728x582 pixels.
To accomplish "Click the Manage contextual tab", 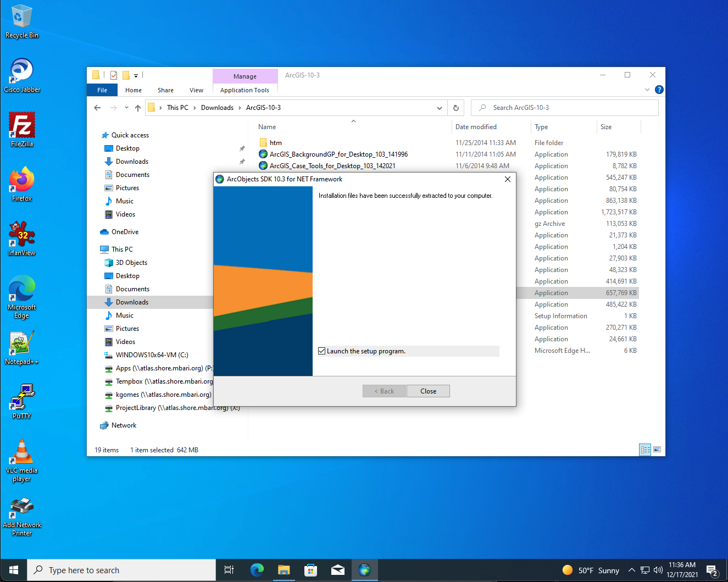I will (x=245, y=76).
